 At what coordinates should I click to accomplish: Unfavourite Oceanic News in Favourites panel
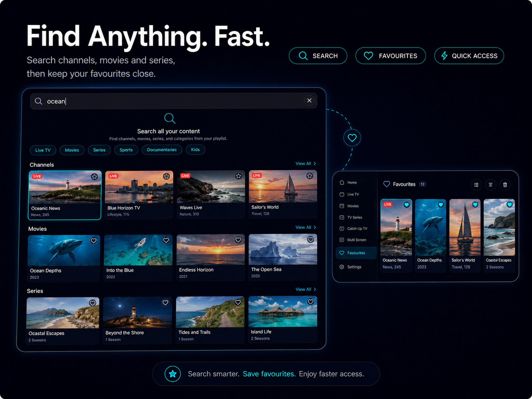(x=407, y=205)
